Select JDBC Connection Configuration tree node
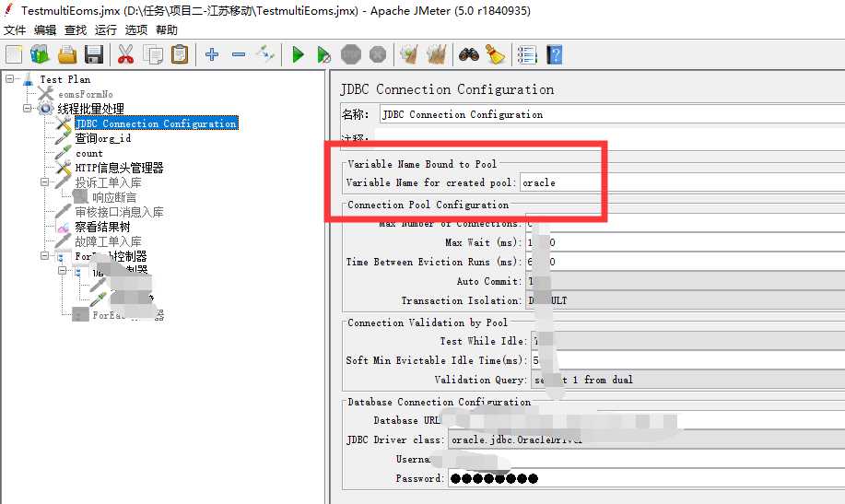The image size is (845, 504). pos(157,123)
